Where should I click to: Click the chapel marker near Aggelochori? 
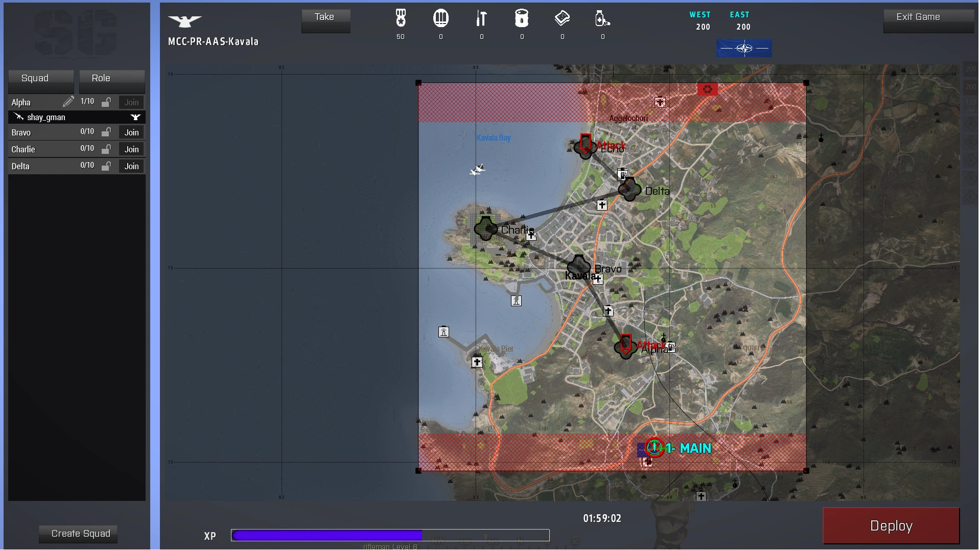[660, 103]
